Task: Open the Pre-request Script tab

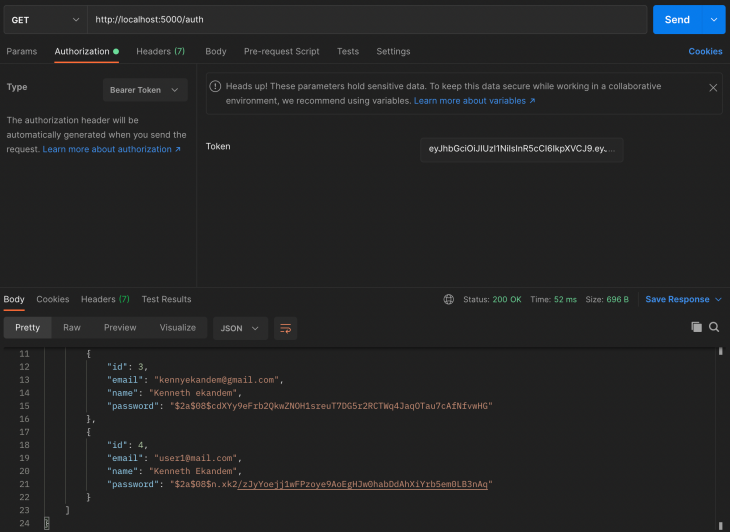Action: point(281,51)
